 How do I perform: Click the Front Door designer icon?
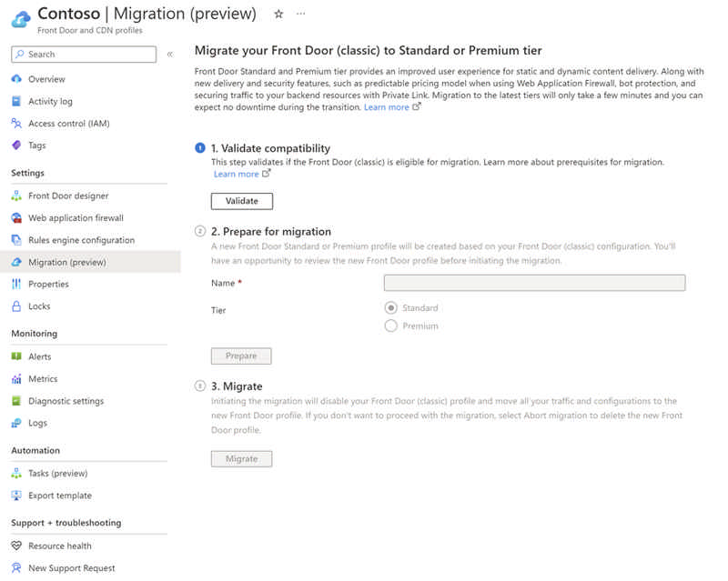[x=16, y=195]
